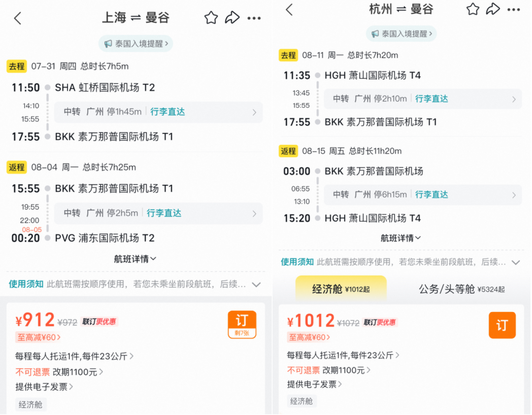Tap the back arrow on the Shanghai⇌曼谷 page

point(18,18)
